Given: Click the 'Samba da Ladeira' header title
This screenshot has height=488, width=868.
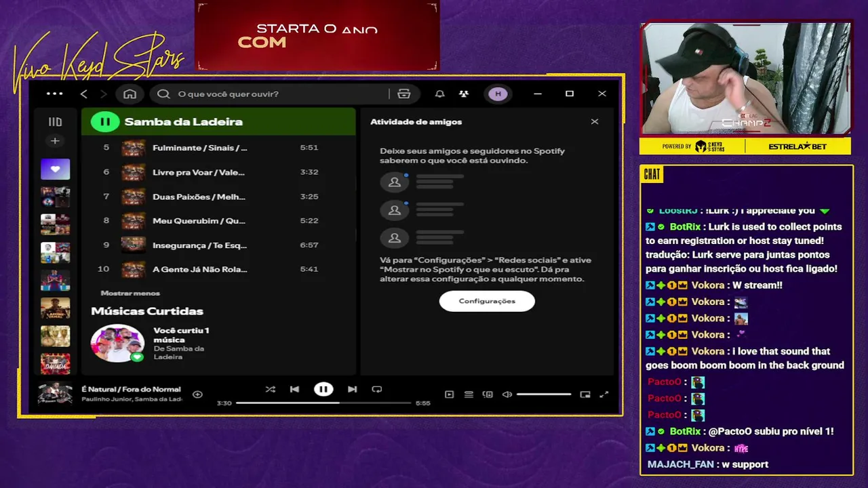Looking at the screenshot, I should click(x=184, y=122).
